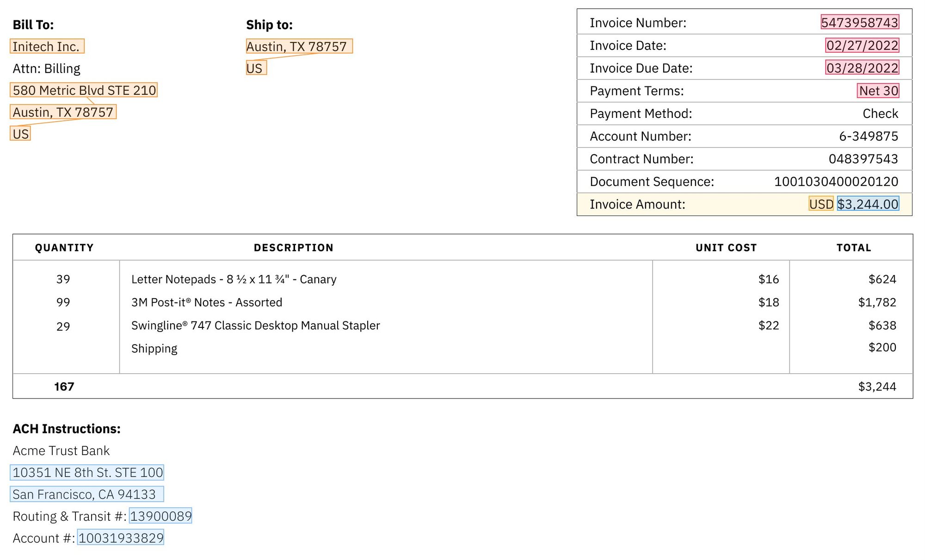Select the invoice amount $3,244.00
This screenshot has width=925, height=560.
[868, 203]
